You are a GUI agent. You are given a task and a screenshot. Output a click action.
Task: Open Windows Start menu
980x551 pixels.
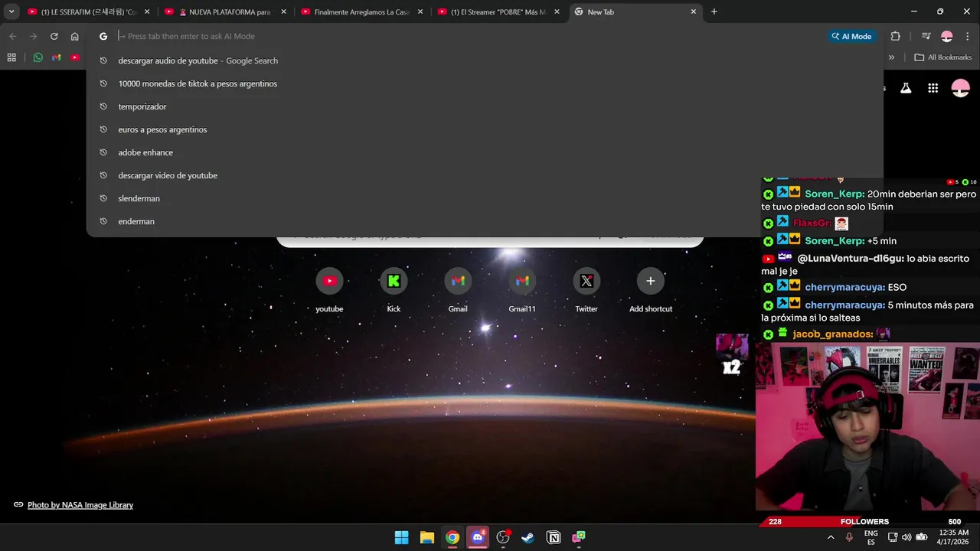point(401,537)
